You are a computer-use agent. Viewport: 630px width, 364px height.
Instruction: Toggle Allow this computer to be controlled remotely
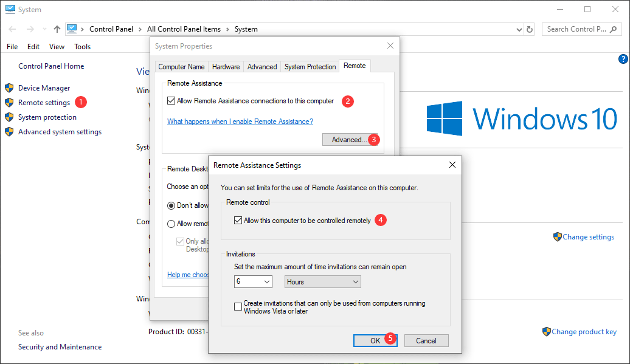pyautogui.click(x=238, y=220)
